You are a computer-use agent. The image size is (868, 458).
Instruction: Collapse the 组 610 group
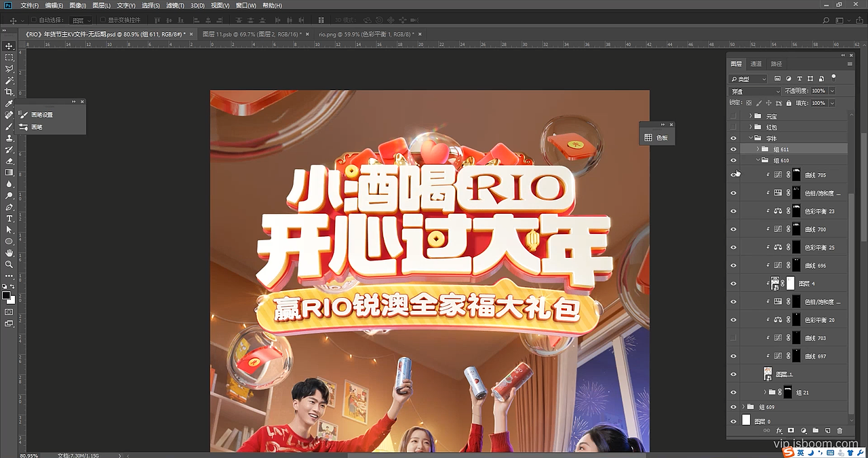[757, 160]
